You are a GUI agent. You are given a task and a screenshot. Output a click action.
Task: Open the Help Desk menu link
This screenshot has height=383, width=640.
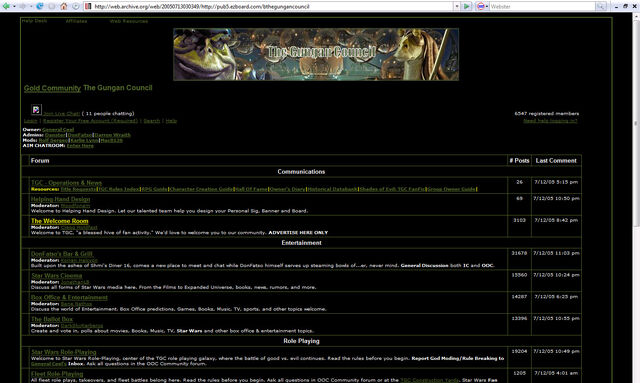pos(34,21)
